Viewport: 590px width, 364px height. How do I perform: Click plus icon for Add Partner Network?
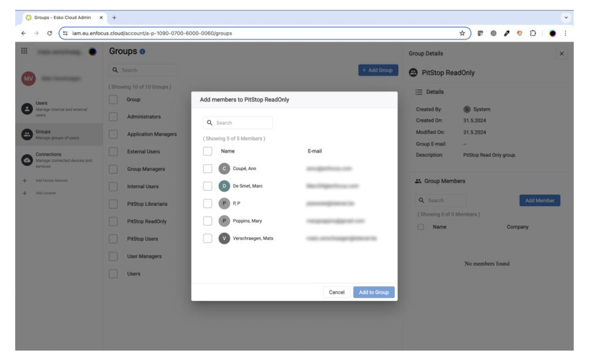pos(24,181)
